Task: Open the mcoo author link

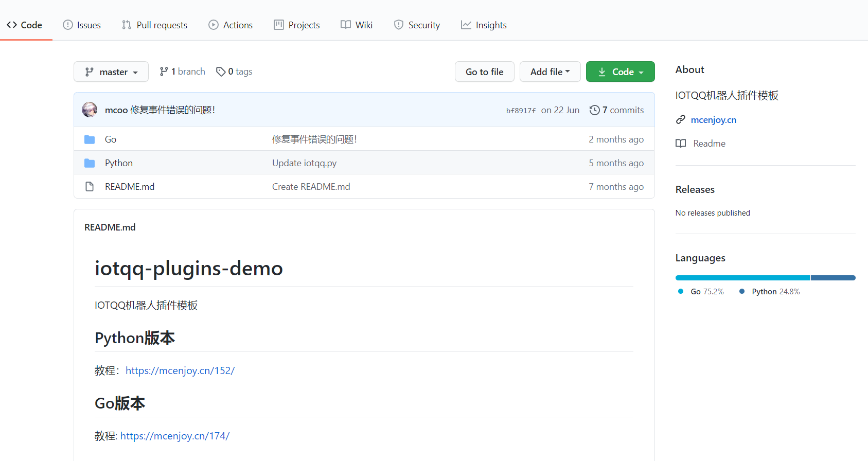Action: click(116, 110)
